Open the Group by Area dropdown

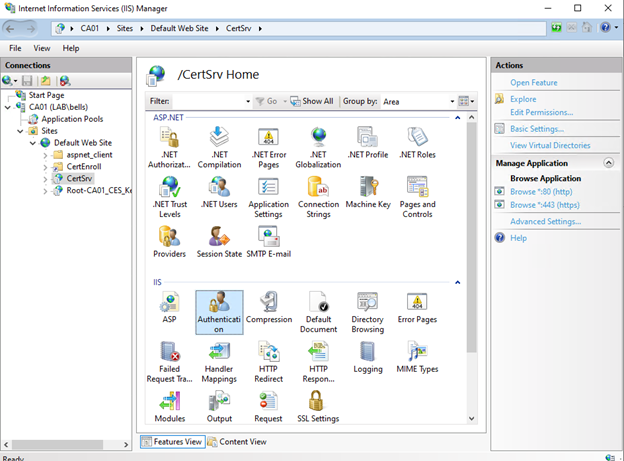pos(417,101)
